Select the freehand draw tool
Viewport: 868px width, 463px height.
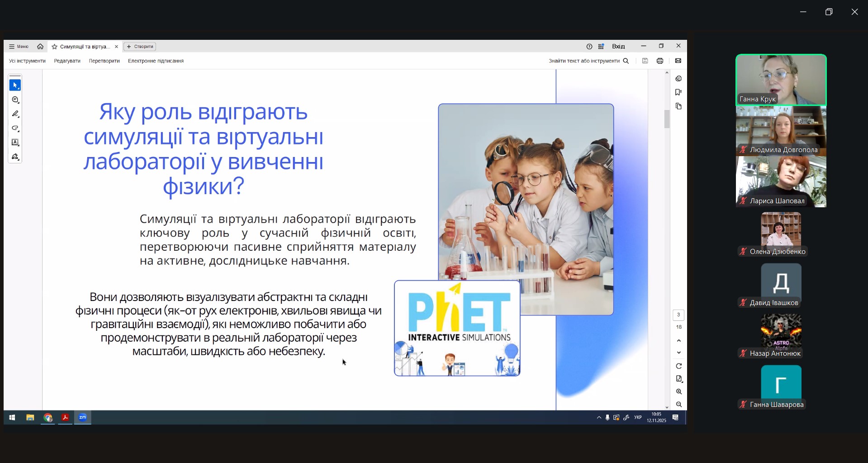point(15,128)
